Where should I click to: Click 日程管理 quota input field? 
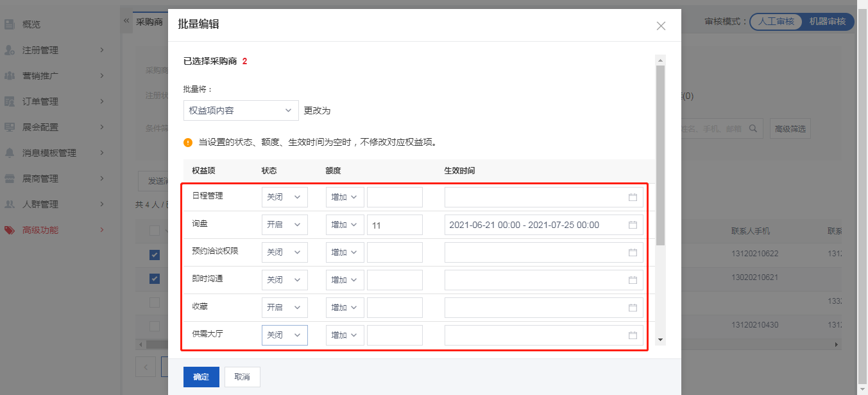tap(395, 197)
